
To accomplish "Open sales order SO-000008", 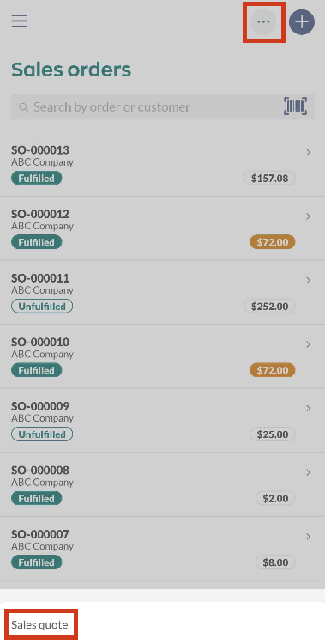I will pyautogui.click(x=163, y=484).
